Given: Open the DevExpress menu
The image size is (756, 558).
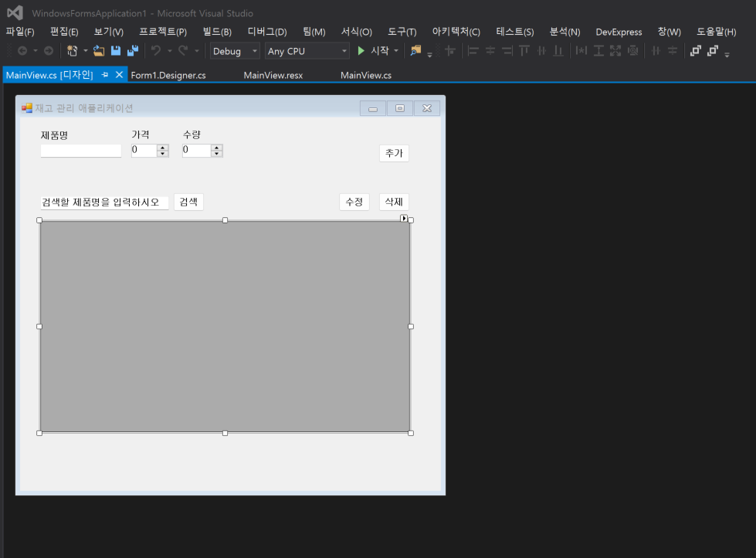Looking at the screenshot, I should (x=619, y=32).
